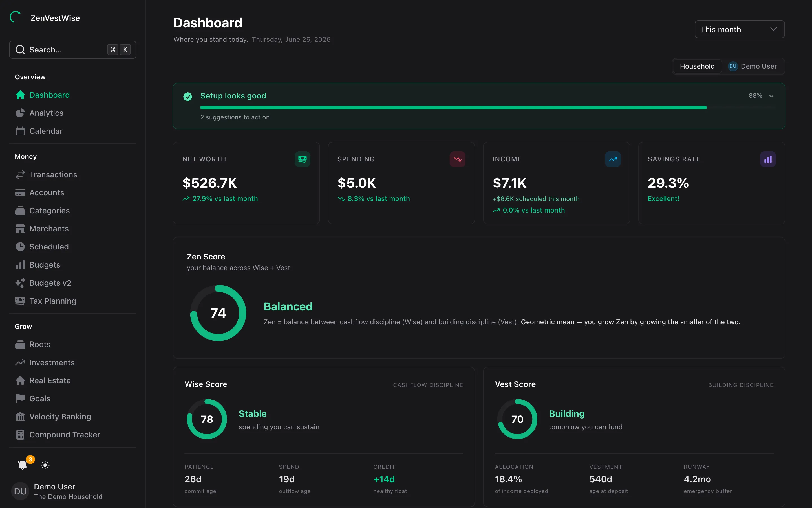Click the Real Estate house icon
This screenshot has height=508, width=812.
[20, 381]
